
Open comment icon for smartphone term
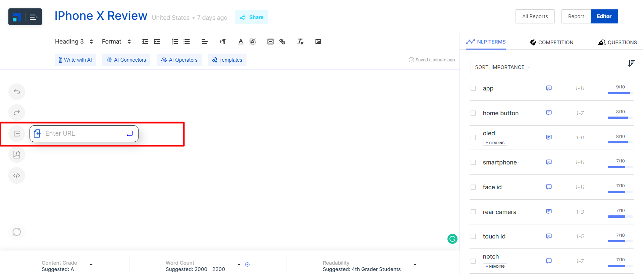point(549,162)
